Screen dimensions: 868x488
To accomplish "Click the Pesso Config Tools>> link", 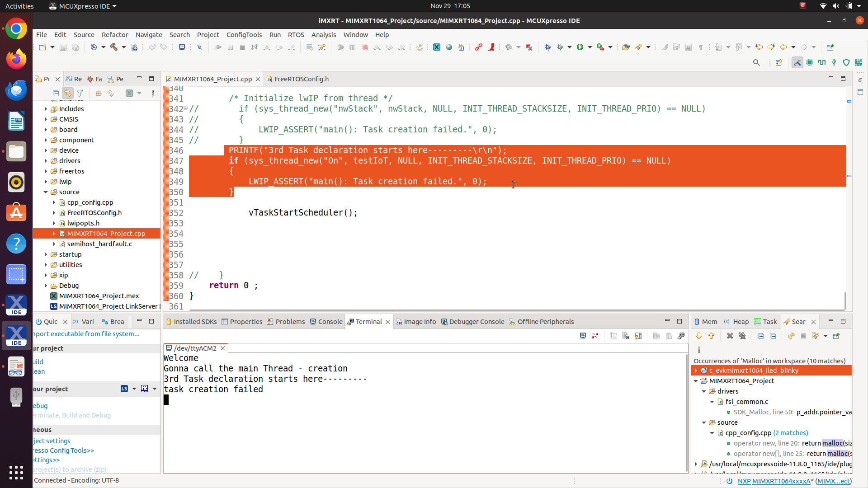I will pyautogui.click(x=64, y=450).
